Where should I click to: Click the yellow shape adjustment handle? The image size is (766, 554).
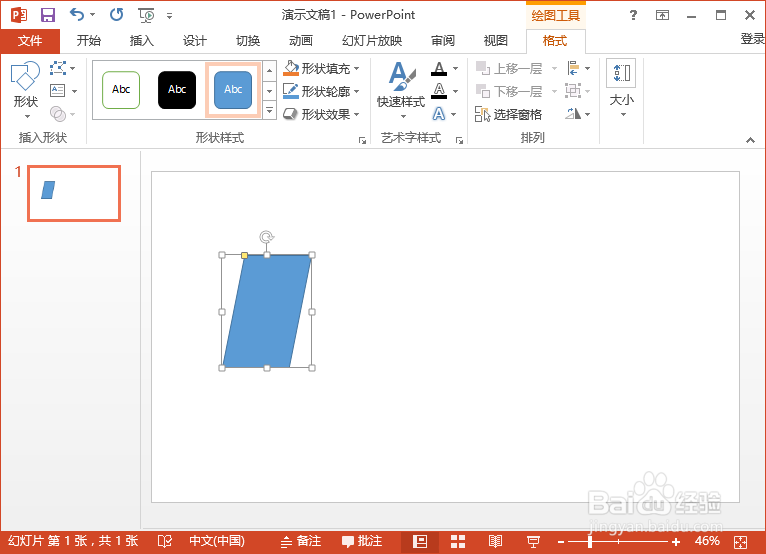point(244,256)
